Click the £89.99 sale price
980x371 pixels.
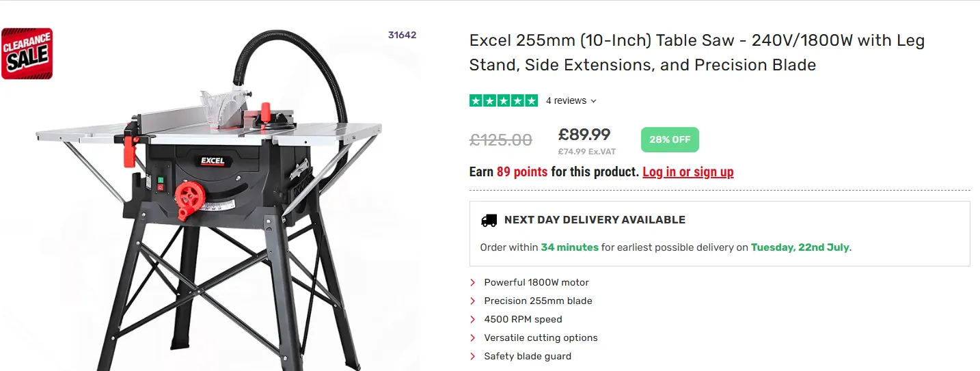[x=584, y=135]
